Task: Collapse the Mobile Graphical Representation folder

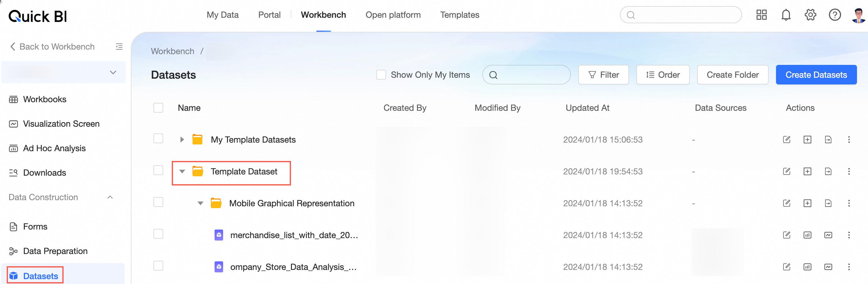Action: tap(200, 204)
